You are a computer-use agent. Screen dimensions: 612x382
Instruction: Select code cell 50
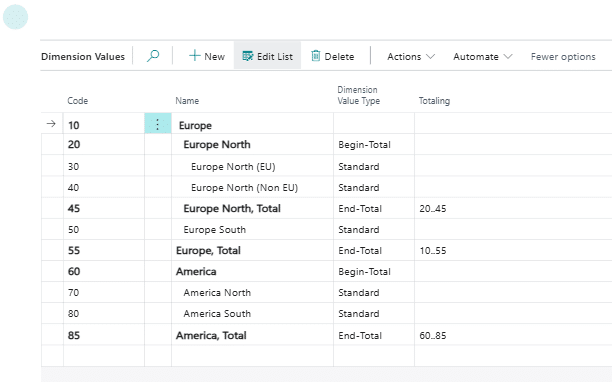tap(104, 229)
